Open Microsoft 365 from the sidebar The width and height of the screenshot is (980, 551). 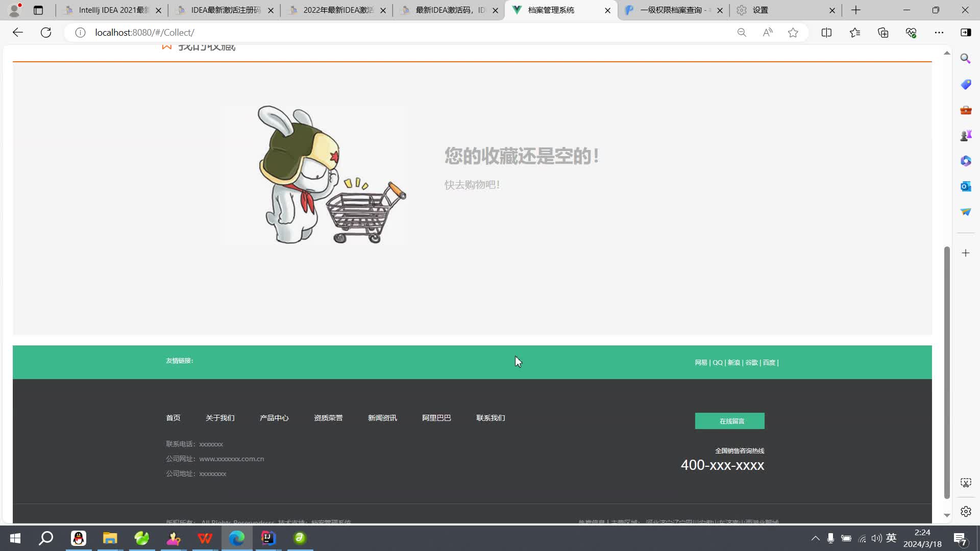click(x=966, y=161)
